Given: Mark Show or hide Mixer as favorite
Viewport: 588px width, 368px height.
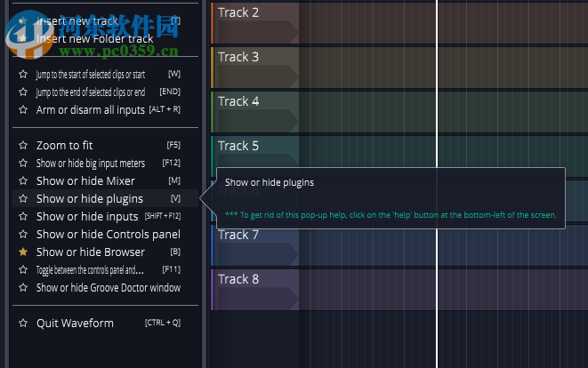Looking at the screenshot, I should pos(23,181).
